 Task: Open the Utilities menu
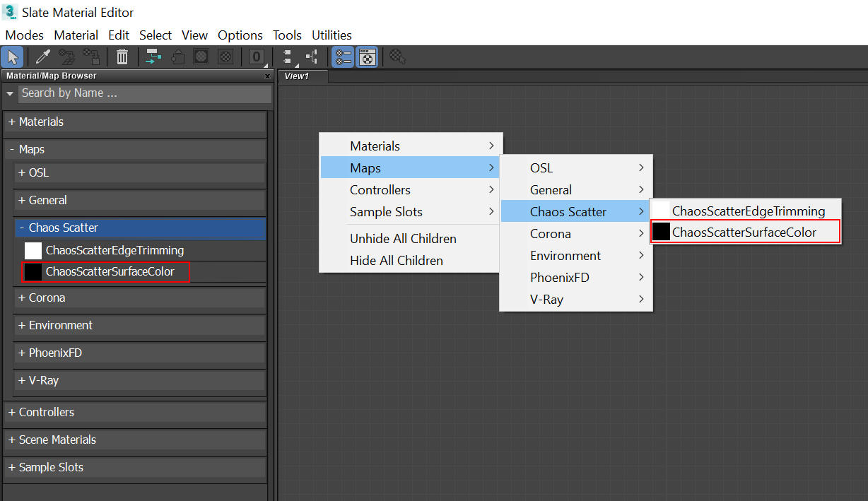tap(332, 35)
